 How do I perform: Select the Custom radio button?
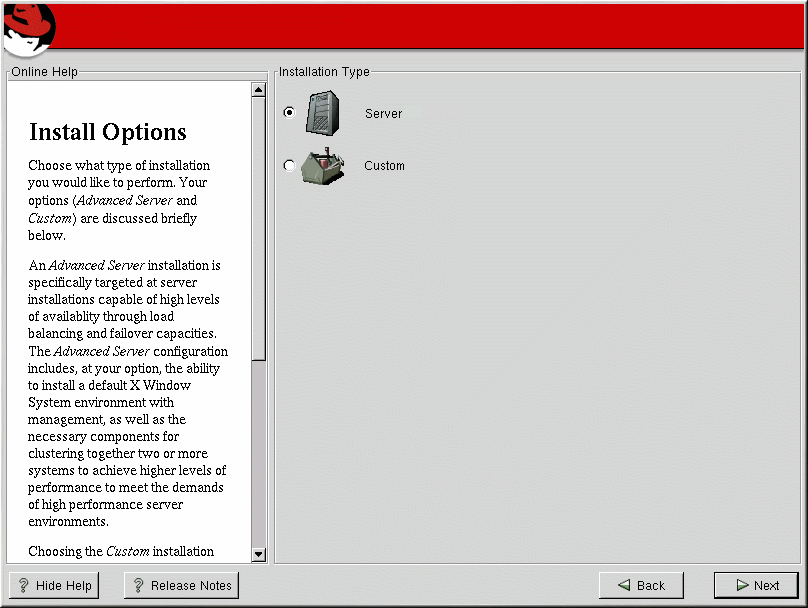[290, 165]
